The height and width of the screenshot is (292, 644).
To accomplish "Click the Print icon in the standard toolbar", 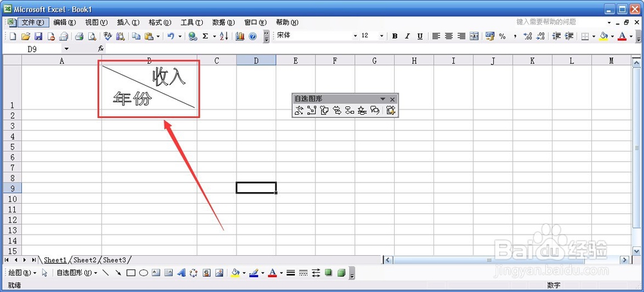I will click(79, 36).
